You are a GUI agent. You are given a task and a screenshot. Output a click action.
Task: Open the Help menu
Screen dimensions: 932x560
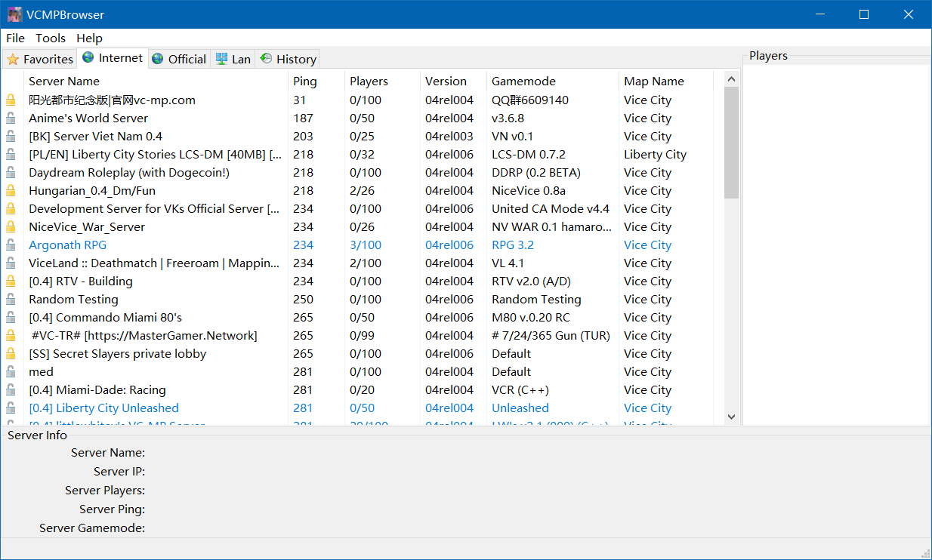(89, 38)
